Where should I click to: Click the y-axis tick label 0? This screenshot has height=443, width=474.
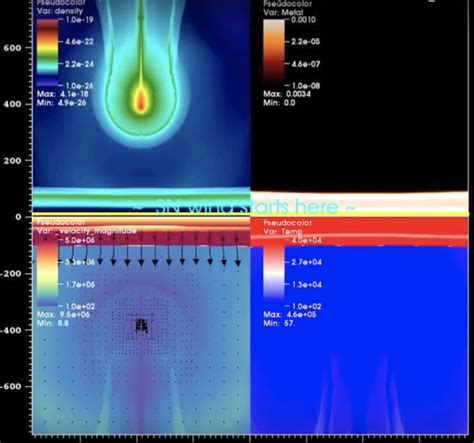tap(18, 217)
